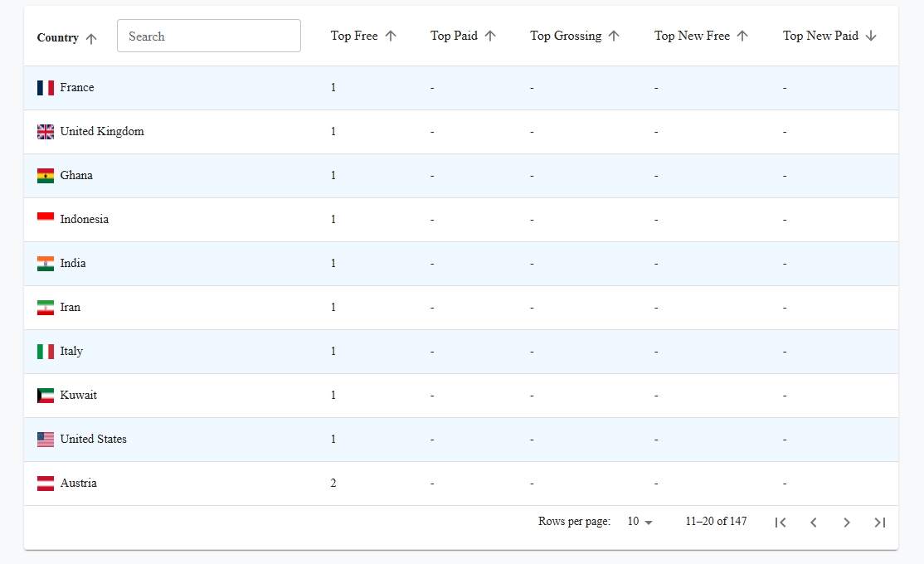Go to the first page of results
Screen dimensions: 924x564
pyautogui.click(x=781, y=522)
